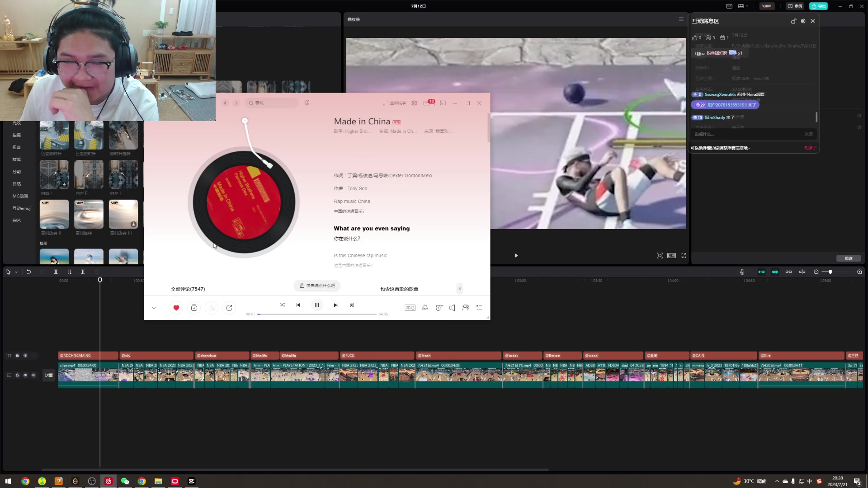Open the listen-together people icon
The height and width of the screenshot is (488, 868).
(466, 308)
